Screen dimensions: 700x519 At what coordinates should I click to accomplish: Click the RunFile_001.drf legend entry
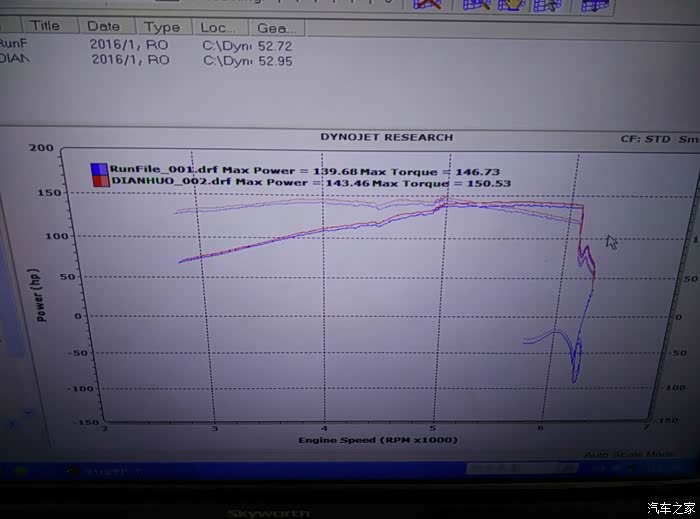164,169
